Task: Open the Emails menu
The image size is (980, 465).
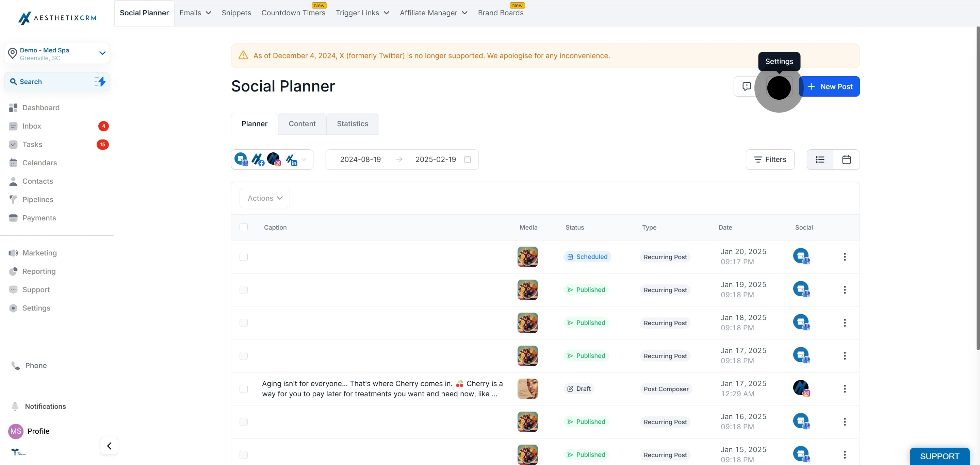Action: [x=195, y=13]
